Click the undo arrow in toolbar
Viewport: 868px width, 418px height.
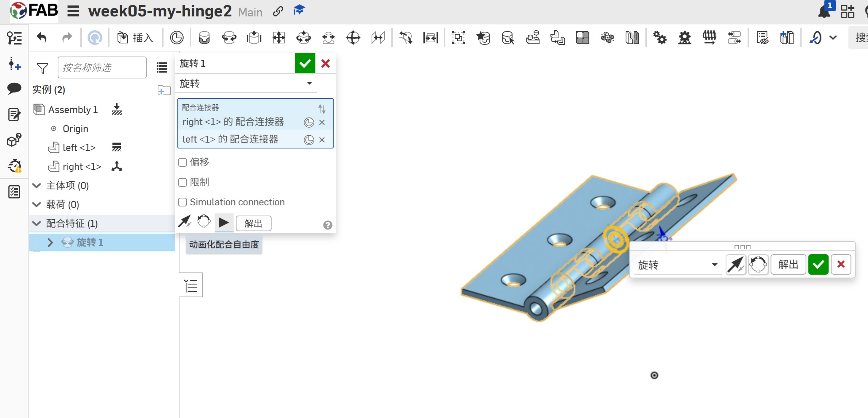(42, 38)
